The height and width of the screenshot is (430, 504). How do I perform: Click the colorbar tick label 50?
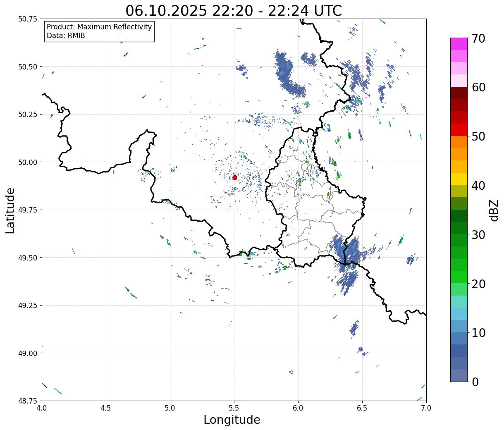tap(478, 137)
